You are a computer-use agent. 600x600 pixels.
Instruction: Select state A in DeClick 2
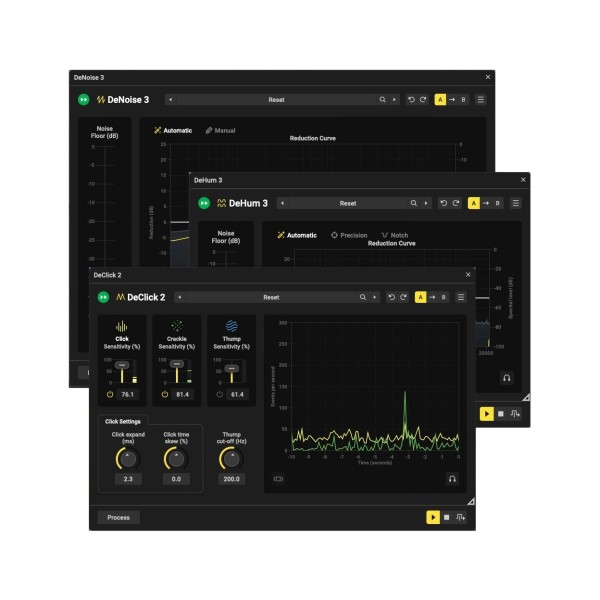(421, 297)
